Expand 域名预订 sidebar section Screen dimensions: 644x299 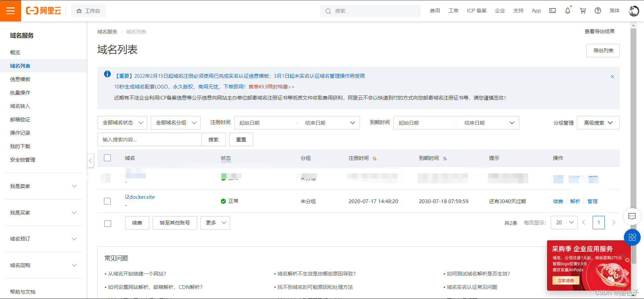tap(44, 239)
